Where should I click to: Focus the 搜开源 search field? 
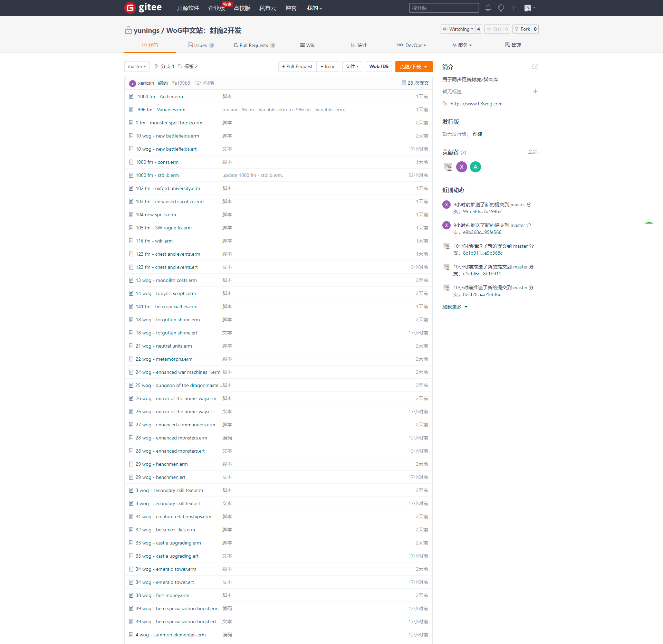click(x=444, y=8)
